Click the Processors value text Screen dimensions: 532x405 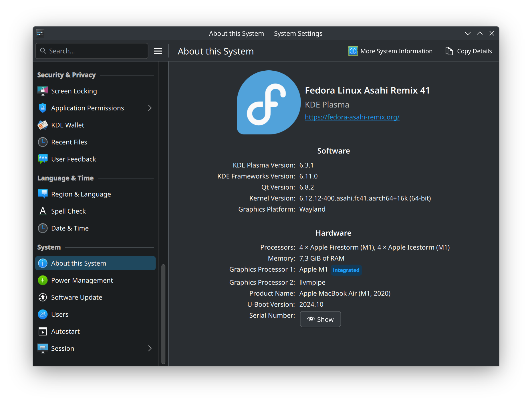coord(374,247)
